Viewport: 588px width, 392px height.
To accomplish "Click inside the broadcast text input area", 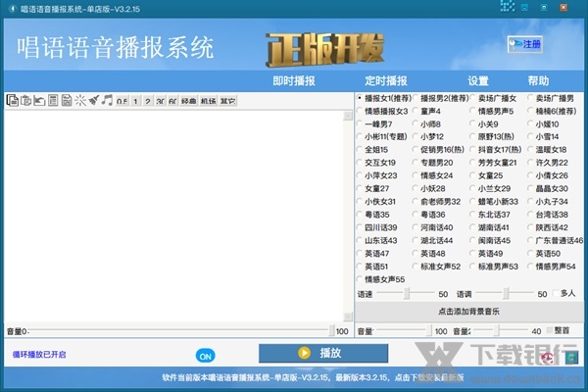I will coord(173,216).
